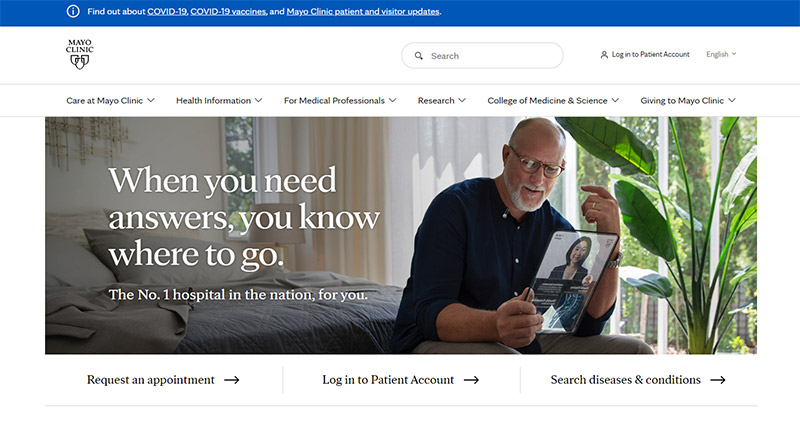800x423 pixels.
Task: Expand Care at Mayo Clinic chevron
Action: [x=151, y=101]
